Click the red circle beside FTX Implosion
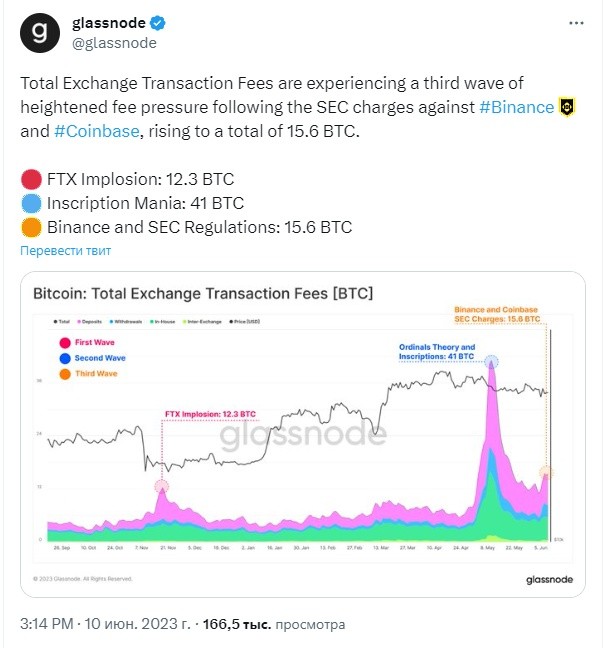This screenshot has height=648, width=604. (31, 179)
